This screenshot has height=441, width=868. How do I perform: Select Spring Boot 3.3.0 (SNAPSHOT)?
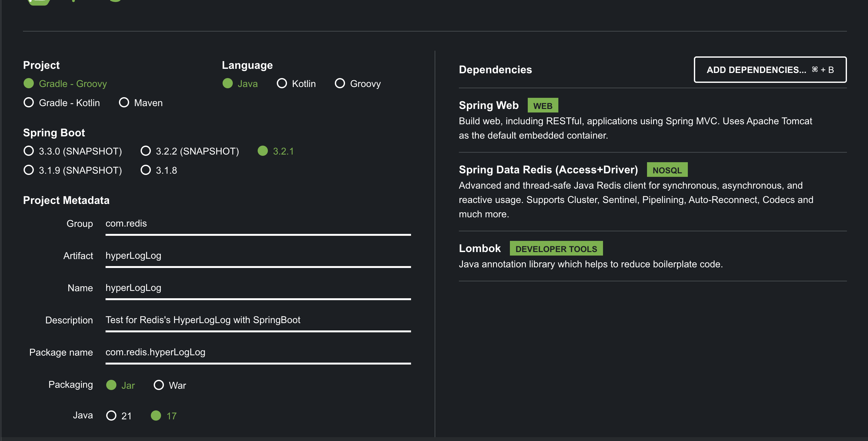(73, 151)
